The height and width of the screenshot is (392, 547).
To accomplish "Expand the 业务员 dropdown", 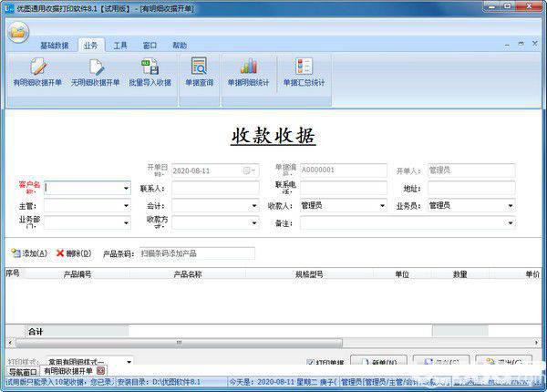I will click(511, 206).
